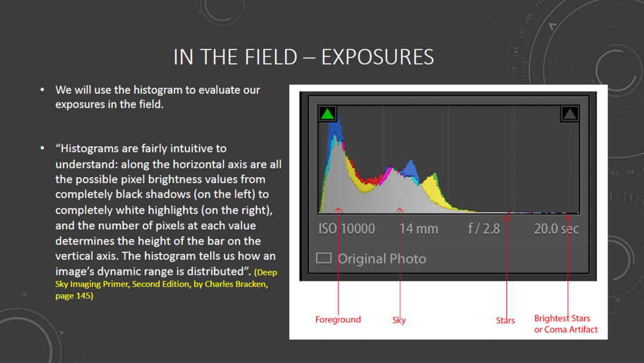Click the Brightest Stars or Coma Artifact label
This screenshot has width=644, height=363.
(x=566, y=324)
